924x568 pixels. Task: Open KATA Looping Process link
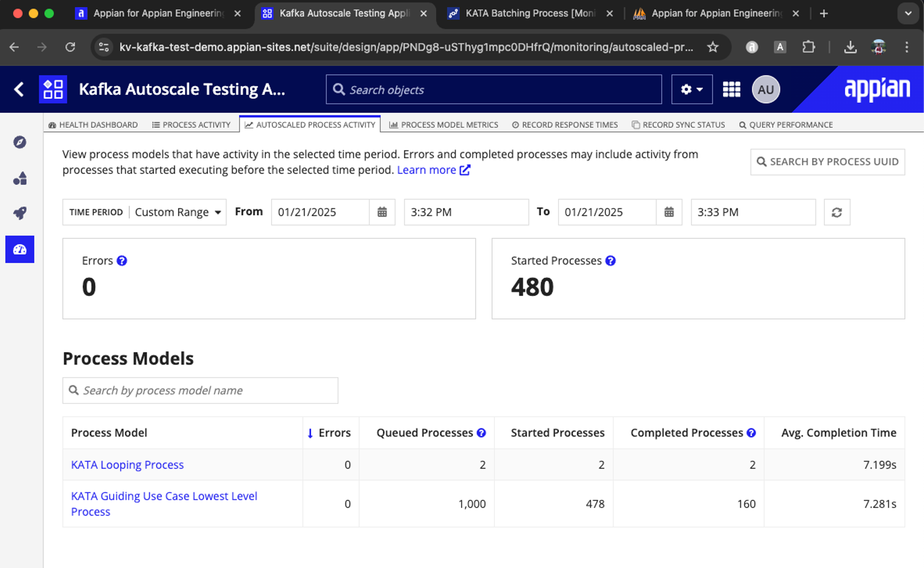pyautogui.click(x=127, y=465)
